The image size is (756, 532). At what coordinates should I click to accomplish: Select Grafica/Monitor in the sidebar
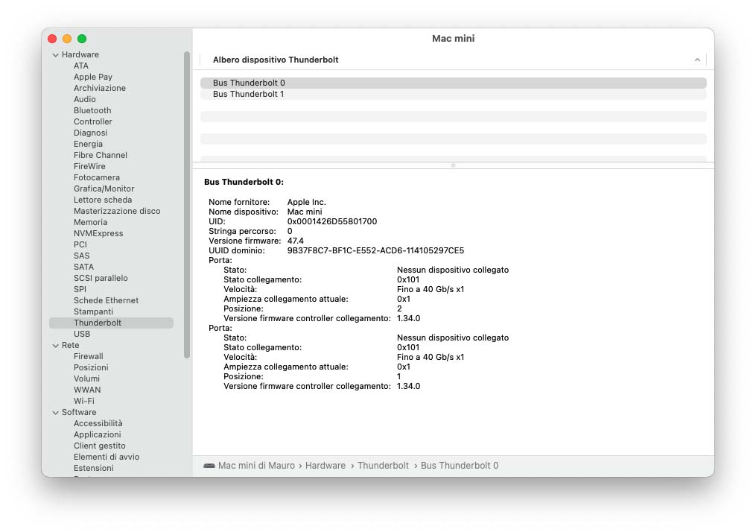[x=104, y=189]
